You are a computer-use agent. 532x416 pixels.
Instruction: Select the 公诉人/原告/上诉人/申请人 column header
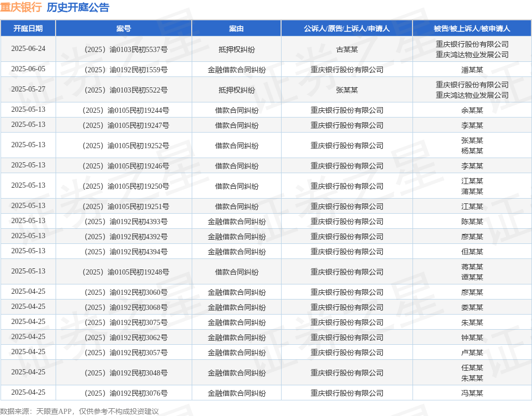tap(347, 29)
